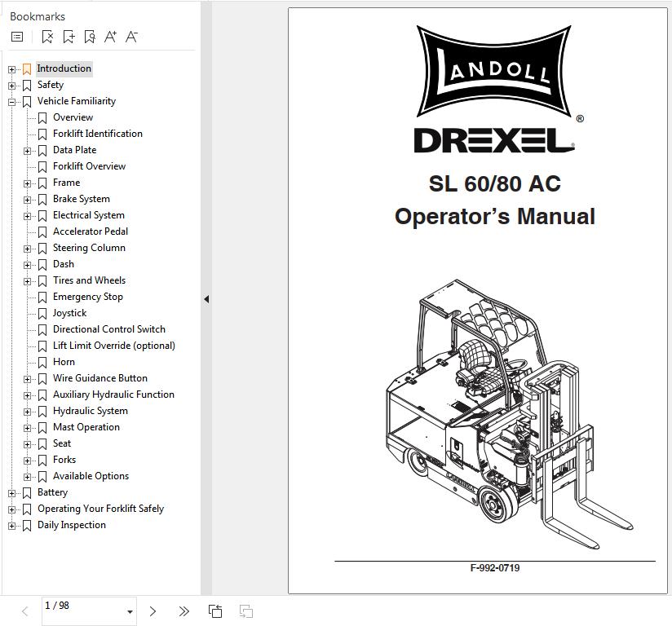Go to the Daily Inspection bookmark

tap(71, 525)
